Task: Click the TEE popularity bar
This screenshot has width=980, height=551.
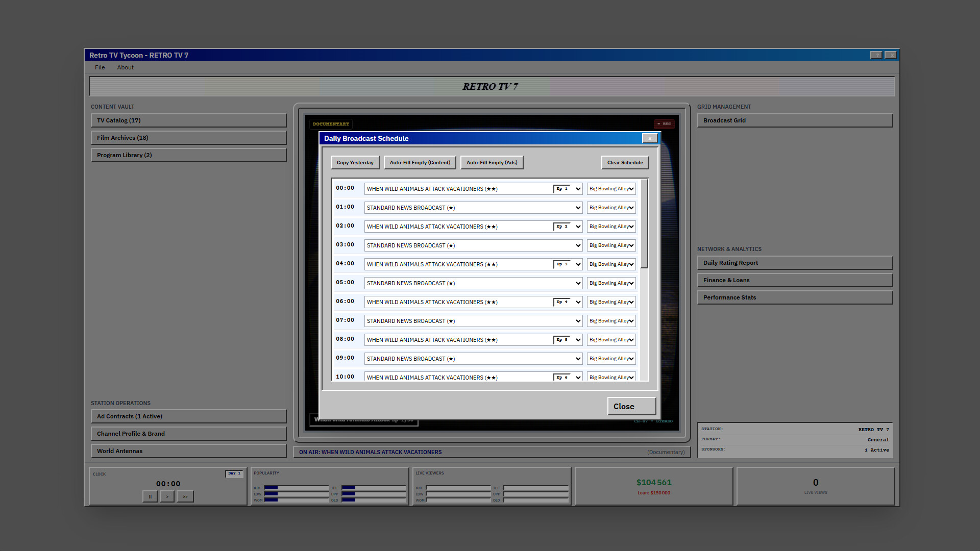Action: 374,488
